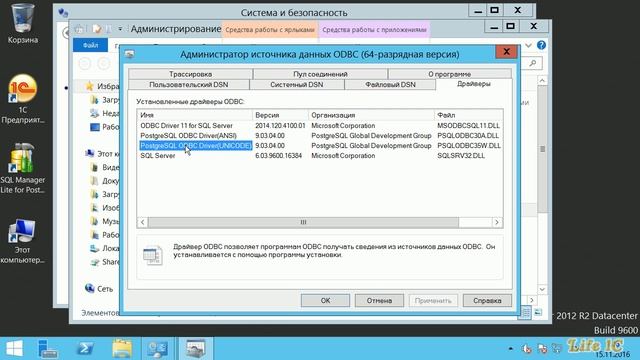Viewport: 640px width, 360px height.
Task: Switch to the Control Panel taskbar item
Action: tap(158, 349)
